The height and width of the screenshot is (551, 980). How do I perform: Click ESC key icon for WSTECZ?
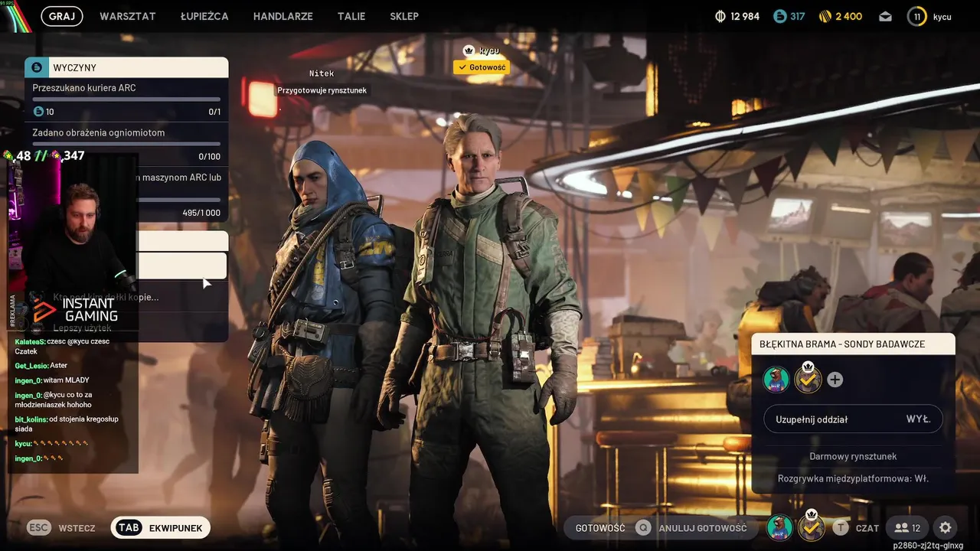[39, 527]
